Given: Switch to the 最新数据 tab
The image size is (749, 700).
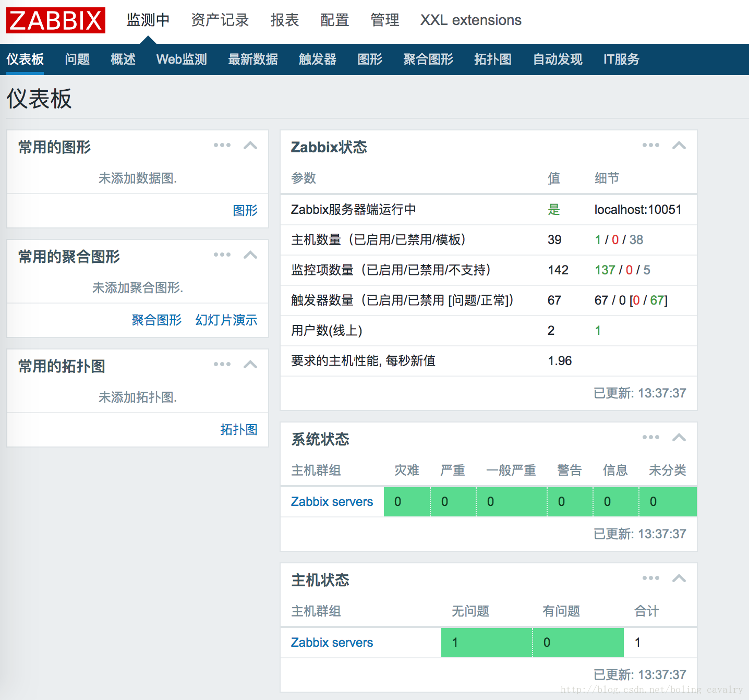Looking at the screenshot, I should point(253,59).
